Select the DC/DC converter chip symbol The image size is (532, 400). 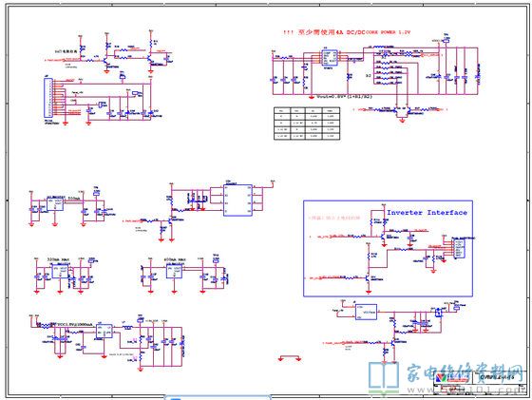(330, 58)
